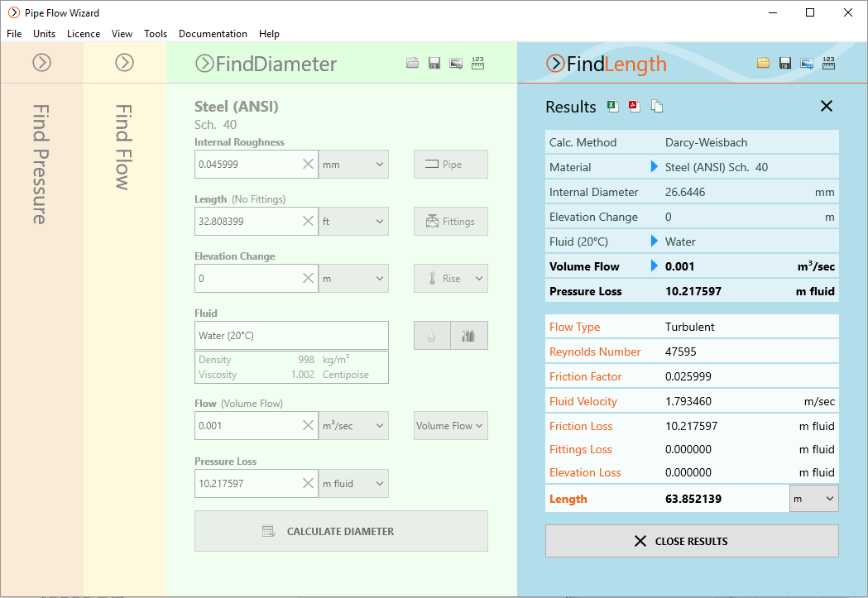Clear the Internal Roughness value
Image resolution: width=868 pixels, height=598 pixels.
pyautogui.click(x=309, y=165)
